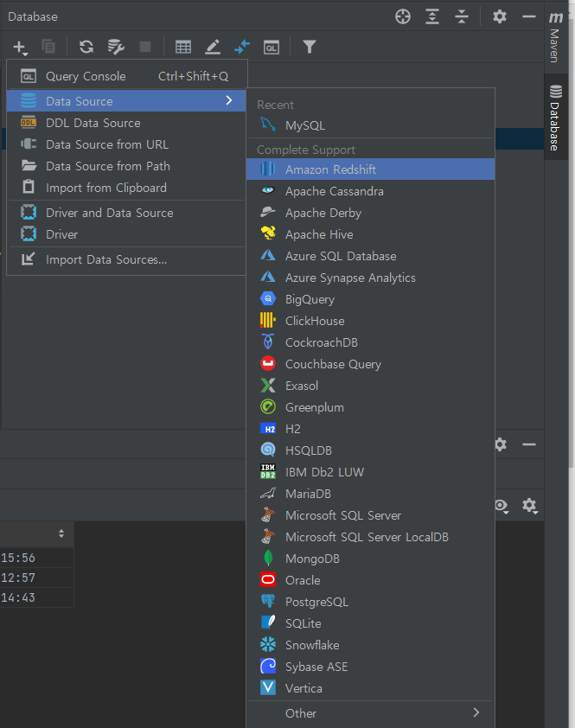This screenshot has height=728, width=575.
Task: Select Apache Derby
Action: (x=370, y=213)
